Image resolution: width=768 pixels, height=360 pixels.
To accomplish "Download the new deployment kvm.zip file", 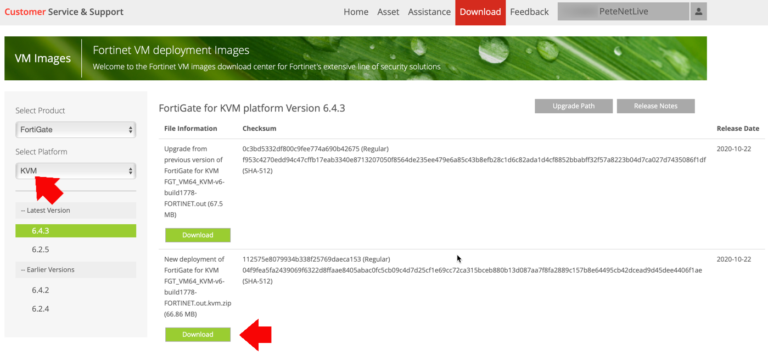I will click(197, 335).
